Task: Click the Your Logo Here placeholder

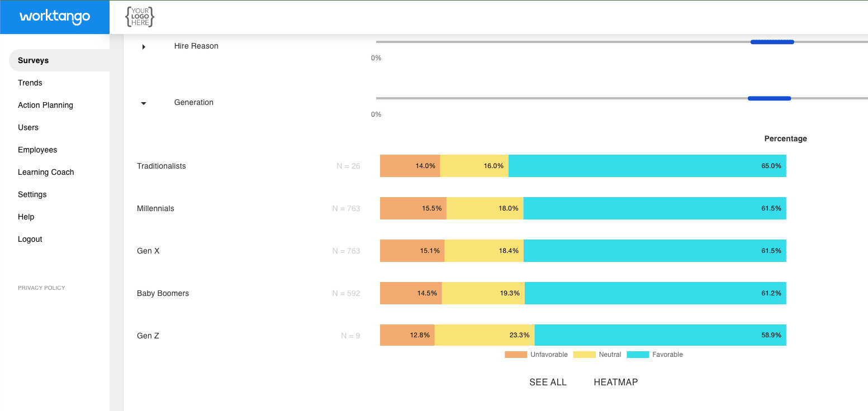Action: pos(139,17)
